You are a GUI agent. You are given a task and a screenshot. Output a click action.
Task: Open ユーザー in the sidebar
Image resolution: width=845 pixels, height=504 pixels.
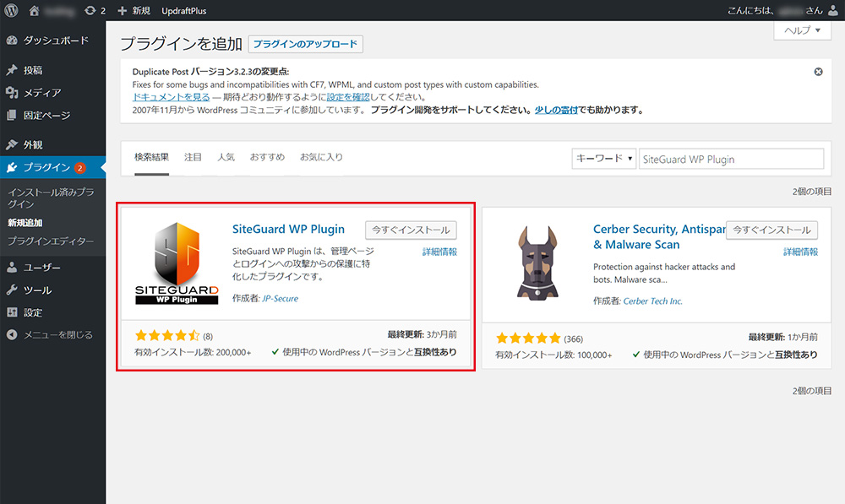[42, 268]
